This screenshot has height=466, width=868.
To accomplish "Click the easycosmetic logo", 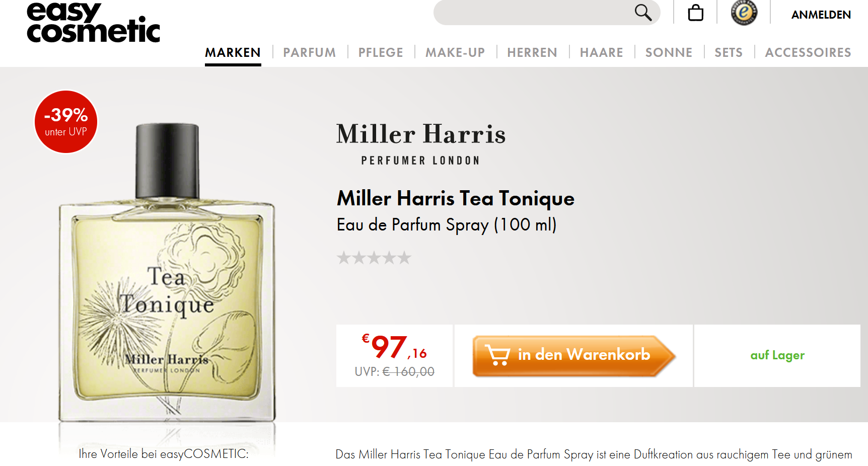I will pyautogui.click(x=93, y=23).
